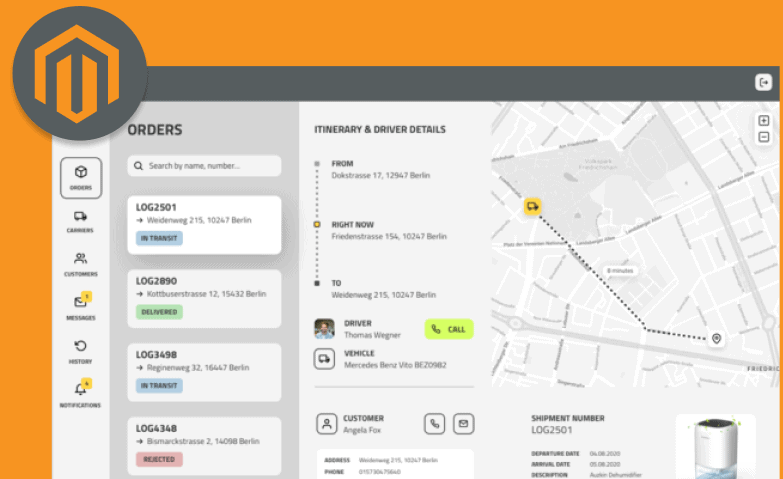Open the Messages section in sidebar
Image resolution: width=783 pixels, height=479 pixels.
coord(80,306)
